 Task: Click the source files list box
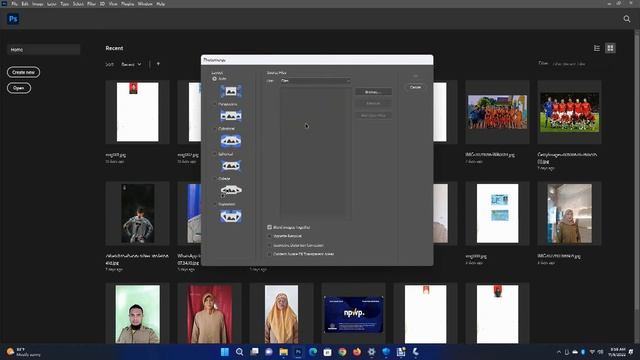tap(315, 153)
